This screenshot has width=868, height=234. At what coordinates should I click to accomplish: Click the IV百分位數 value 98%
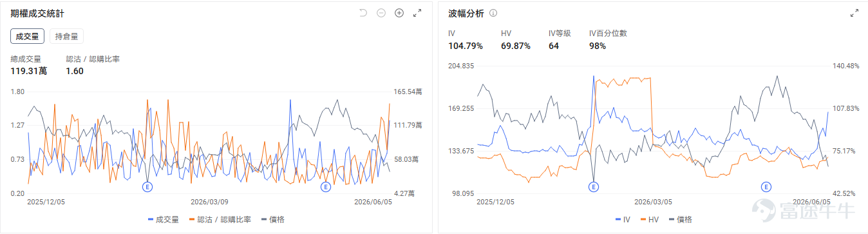pos(598,46)
